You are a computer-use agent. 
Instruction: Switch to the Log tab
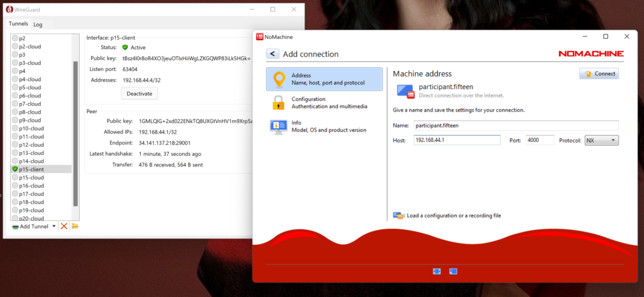38,24
